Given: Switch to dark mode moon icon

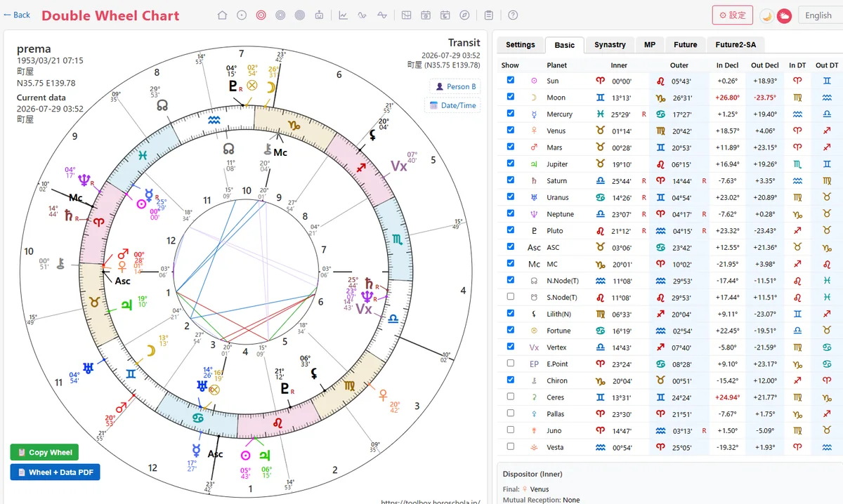Looking at the screenshot, I should click(x=767, y=15).
